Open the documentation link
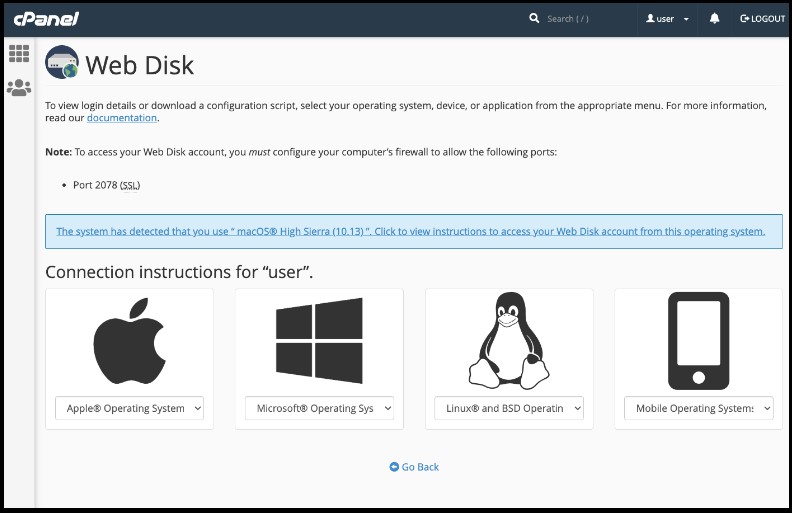The width and height of the screenshot is (792, 513). (122, 118)
